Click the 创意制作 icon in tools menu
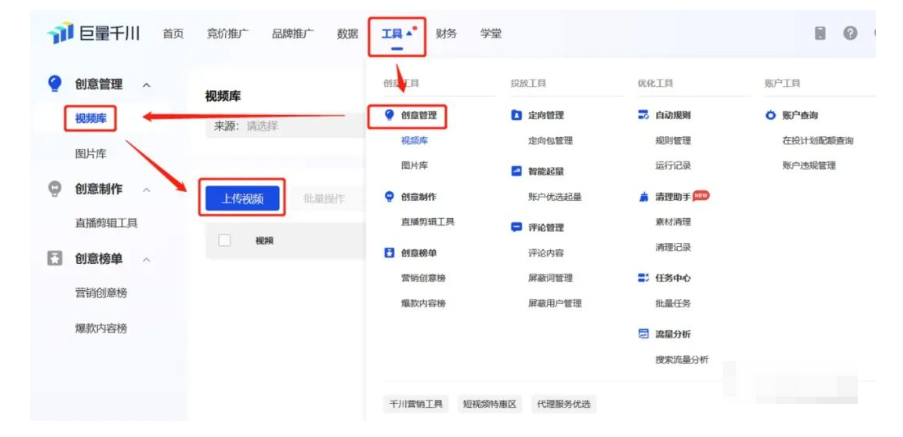The image size is (903, 437). (389, 196)
